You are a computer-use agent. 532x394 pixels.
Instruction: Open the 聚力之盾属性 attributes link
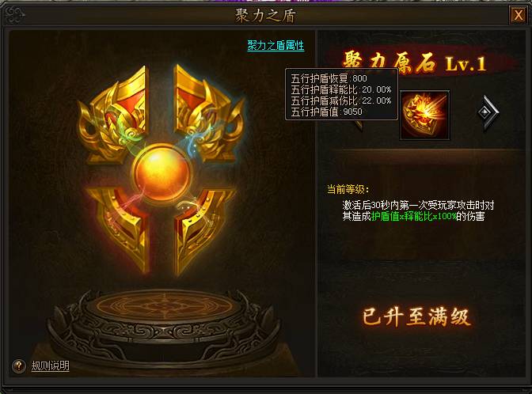pyautogui.click(x=275, y=45)
